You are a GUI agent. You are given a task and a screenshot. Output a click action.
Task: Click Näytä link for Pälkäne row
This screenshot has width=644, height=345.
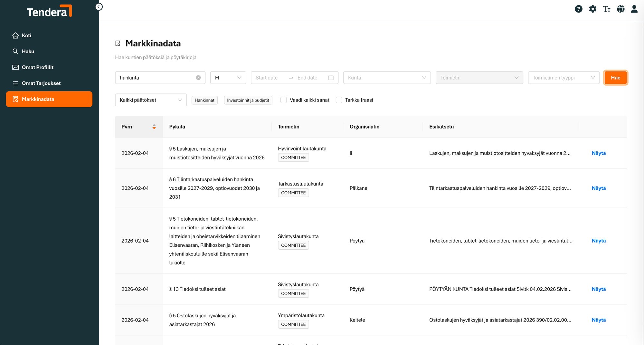(598, 188)
